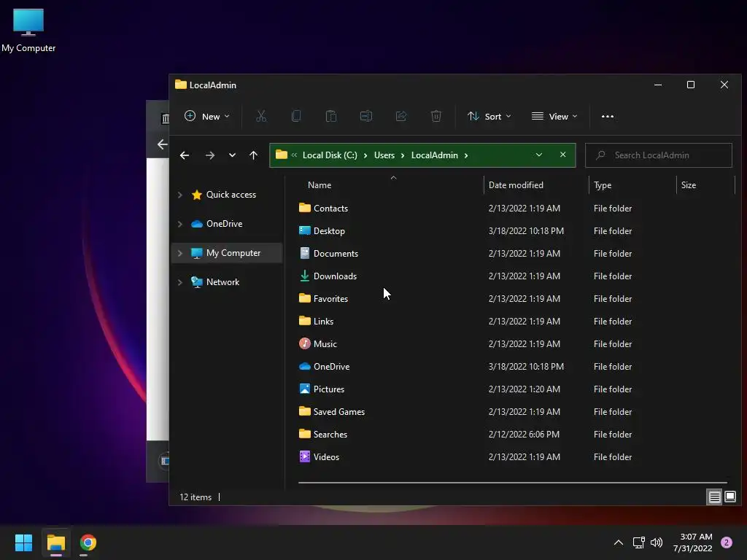Sort by Size column header
The height and width of the screenshot is (560, 747).
[x=688, y=184]
